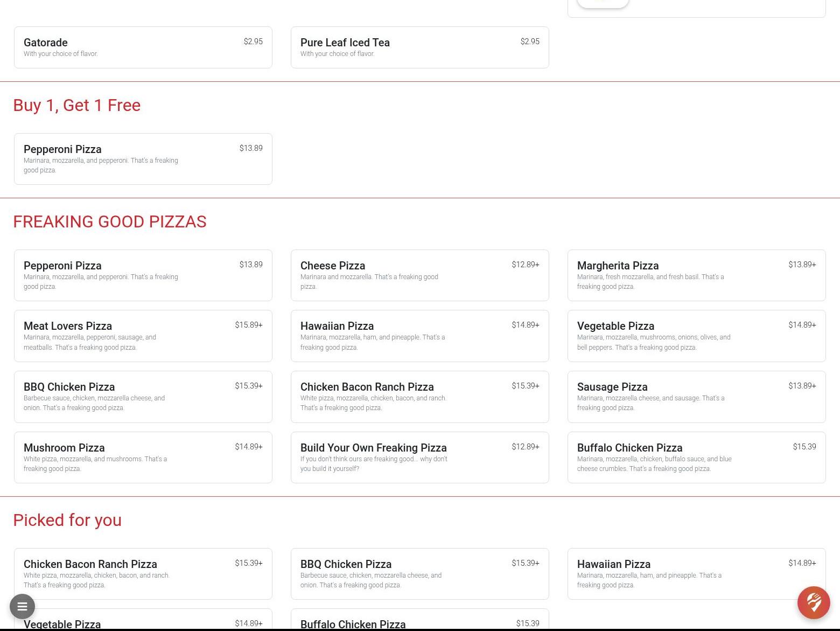This screenshot has height=631, width=840.
Task: Select Gatorade drink item
Action: click(143, 47)
